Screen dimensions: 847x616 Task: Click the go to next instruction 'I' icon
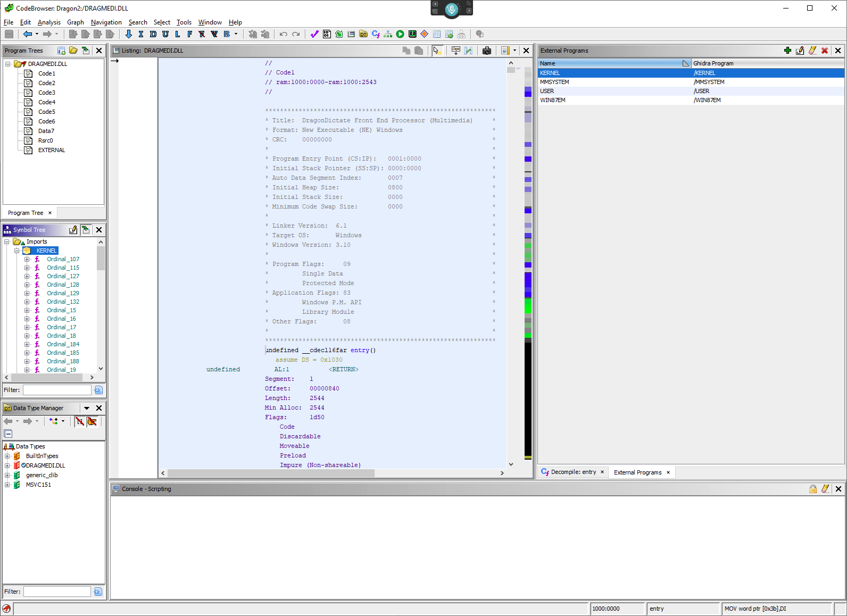pyautogui.click(x=141, y=34)
